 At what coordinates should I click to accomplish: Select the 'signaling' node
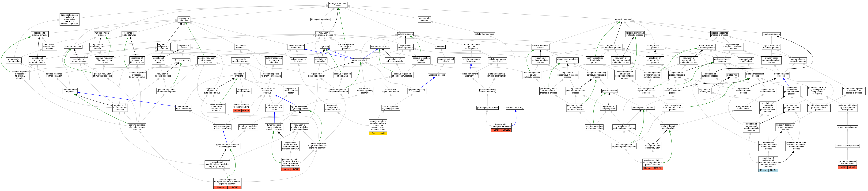click(x=325, y=47)
